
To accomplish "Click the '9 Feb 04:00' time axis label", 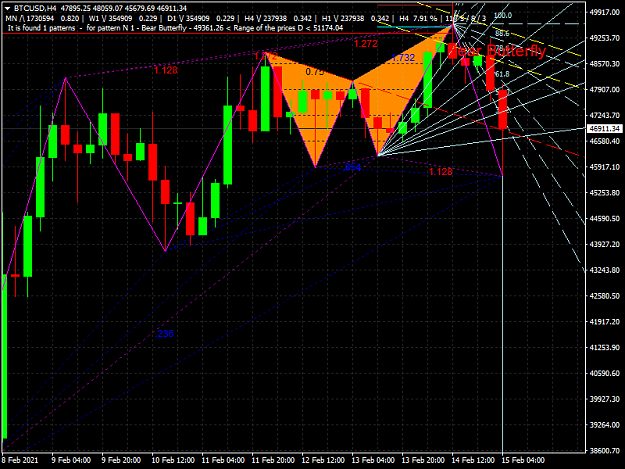I will tap(71, 460).
